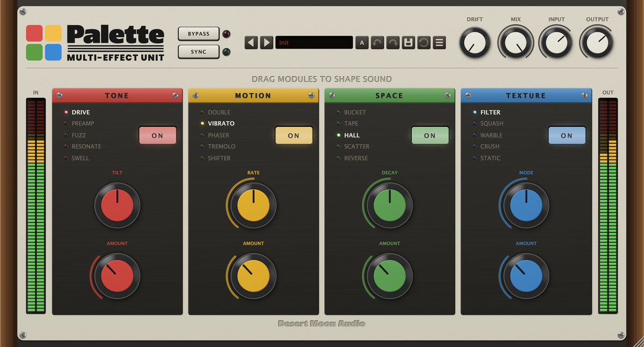Open the hamburger menu
Image resolution: width=644 pixels, height=347 pixels.
440,42
